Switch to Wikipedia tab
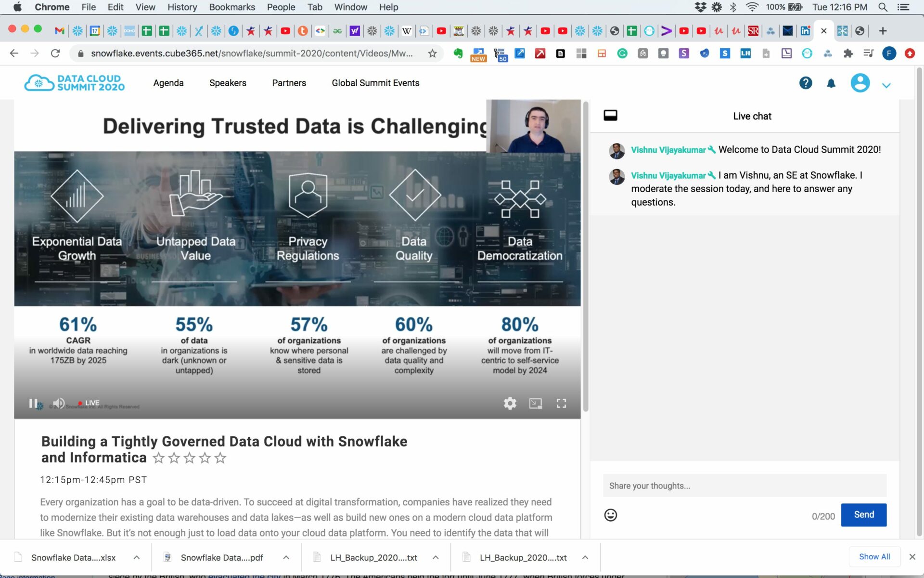 click(x=407, y=31)
